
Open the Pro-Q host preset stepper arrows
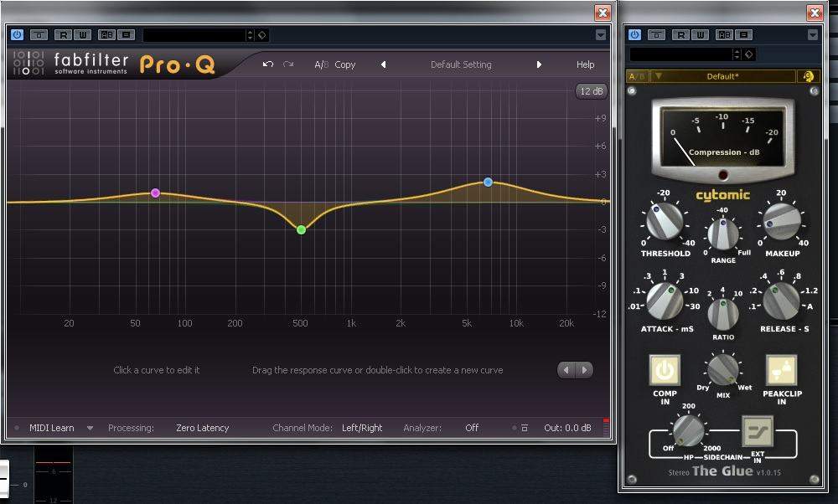pyautogui.click(x=250, y=35)
